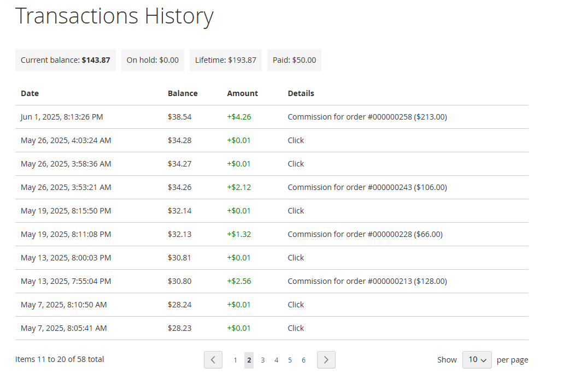The image size is (575, 392).
Task: Go to the next page of transactions
Action: 326,359
